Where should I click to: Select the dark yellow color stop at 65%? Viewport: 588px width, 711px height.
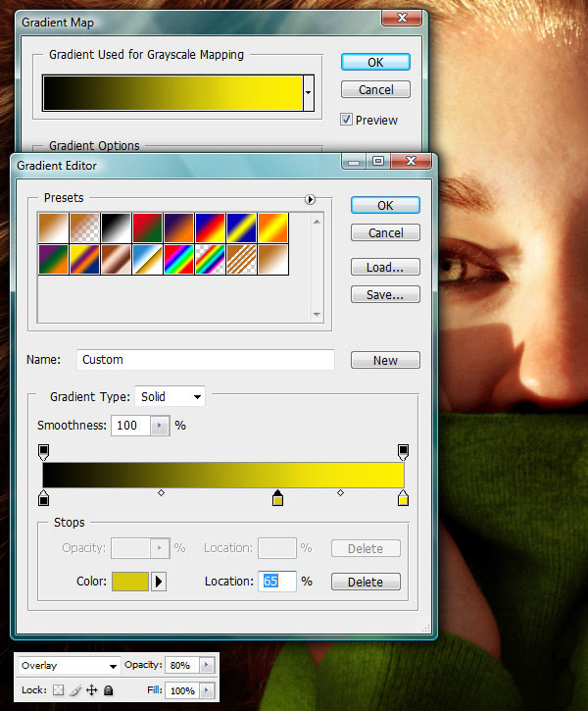pos(277,497)
